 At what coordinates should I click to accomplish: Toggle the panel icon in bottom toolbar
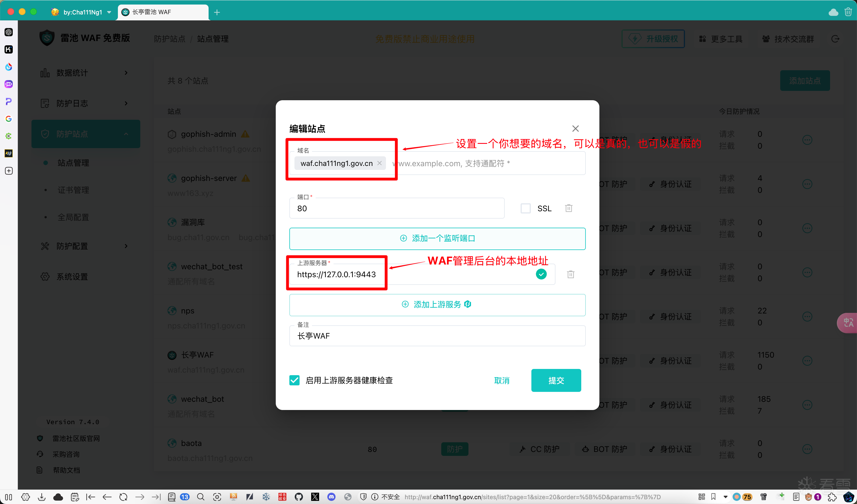point(9,497)
